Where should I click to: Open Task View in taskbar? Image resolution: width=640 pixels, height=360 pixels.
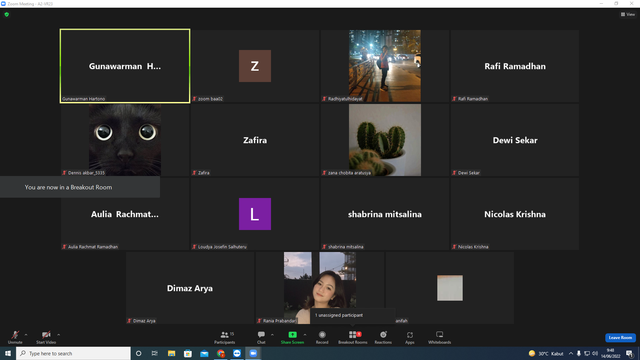(x=155, y=353)
